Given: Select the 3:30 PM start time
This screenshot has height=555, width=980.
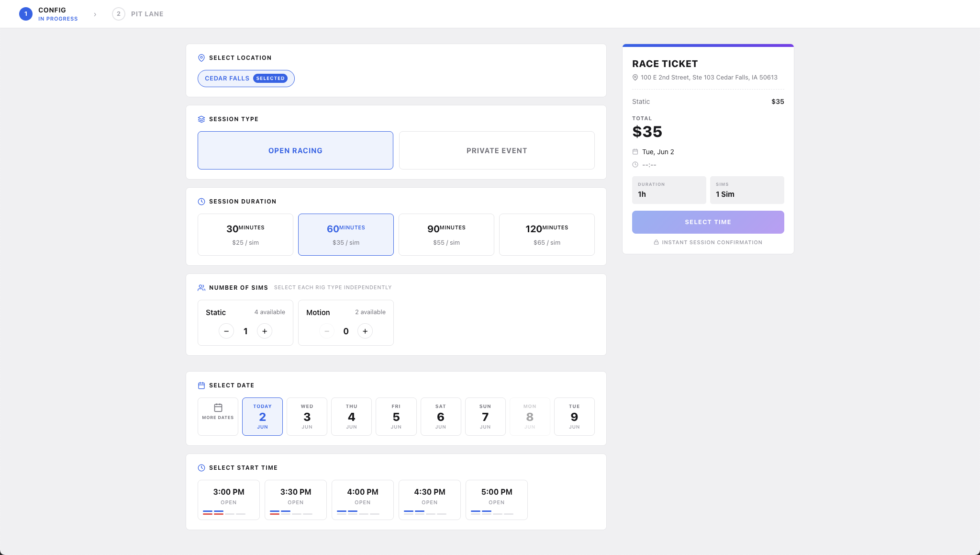Looking at the screenshot, I should coord(296,500).
